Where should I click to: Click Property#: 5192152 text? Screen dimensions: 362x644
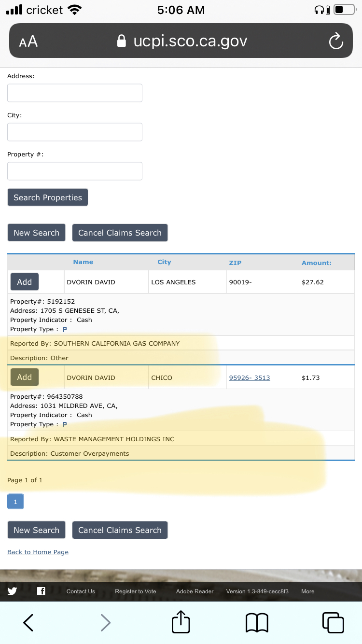point(42,302)
